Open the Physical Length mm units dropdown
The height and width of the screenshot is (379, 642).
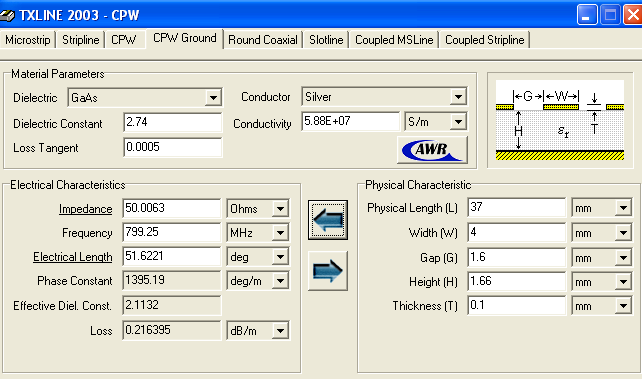tap(623, 208)
